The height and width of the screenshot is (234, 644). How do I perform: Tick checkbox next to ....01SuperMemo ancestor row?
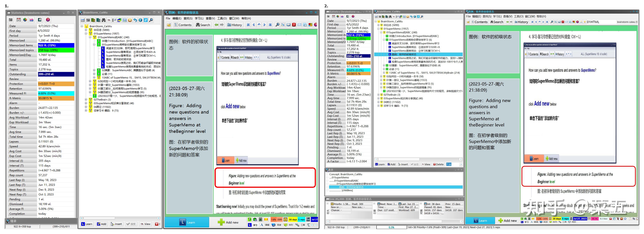click(327, 178)
